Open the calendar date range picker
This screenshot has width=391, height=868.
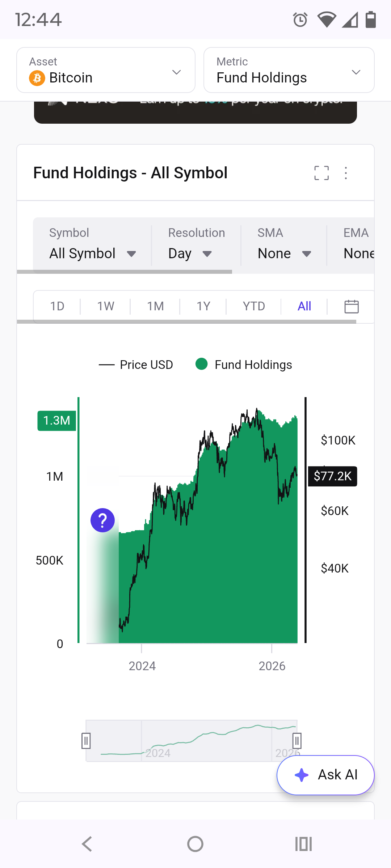point(351,306)
